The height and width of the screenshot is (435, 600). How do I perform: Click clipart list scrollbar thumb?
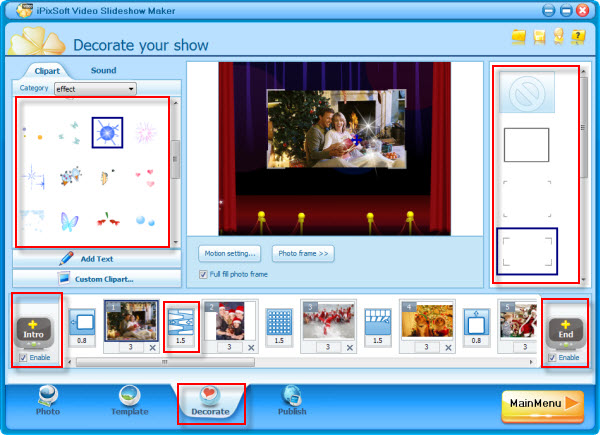tap(175, 160)
